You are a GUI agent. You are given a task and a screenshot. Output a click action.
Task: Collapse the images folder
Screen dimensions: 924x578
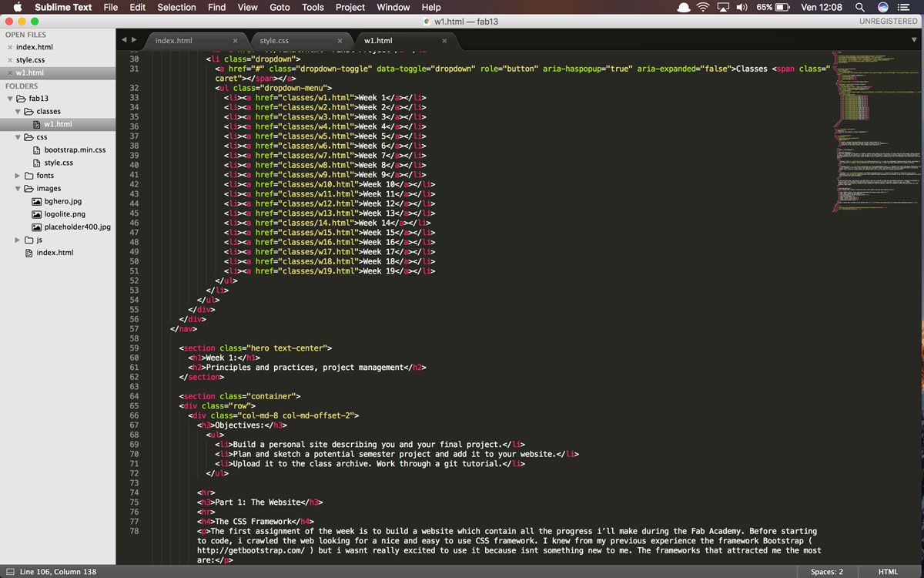(17, 188)
